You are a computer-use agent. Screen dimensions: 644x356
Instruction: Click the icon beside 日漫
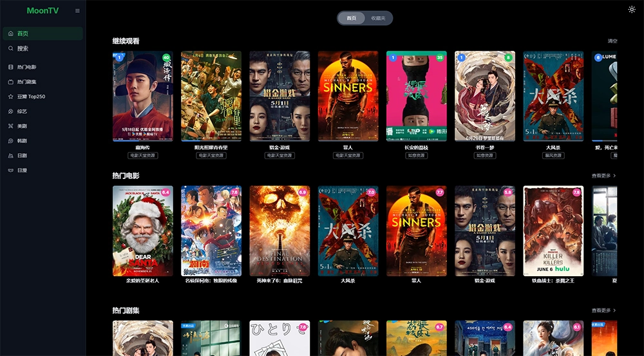pyautogui.click(x=11, y=171)
